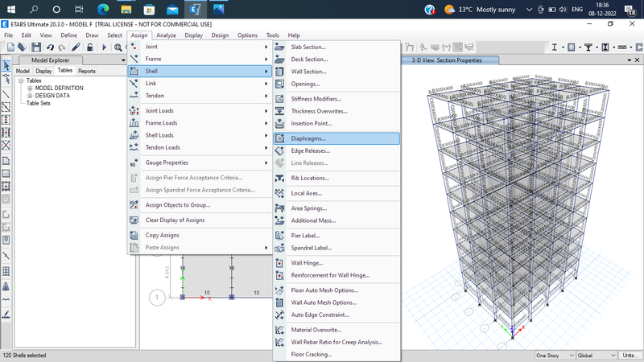The image size is (644, 362).
Task: Open Microsoft Edge from taskbar
Action: pyautogui.click(x=103, y=9)
